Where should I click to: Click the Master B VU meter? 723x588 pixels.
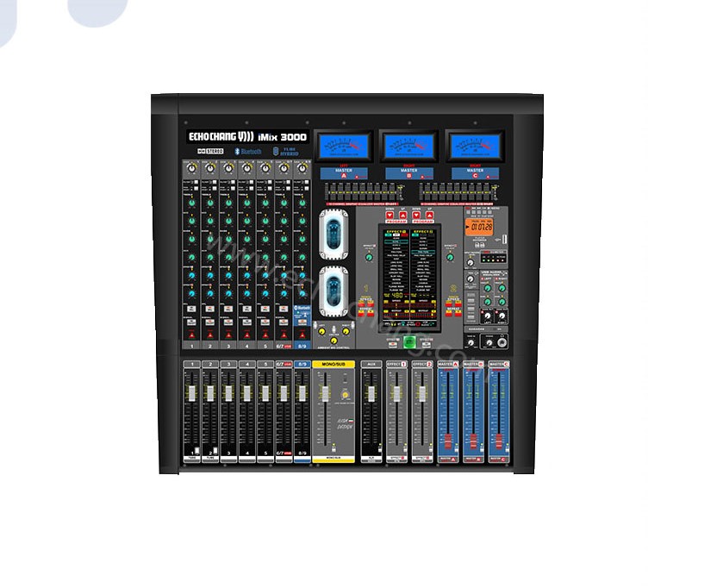(409, 147)
